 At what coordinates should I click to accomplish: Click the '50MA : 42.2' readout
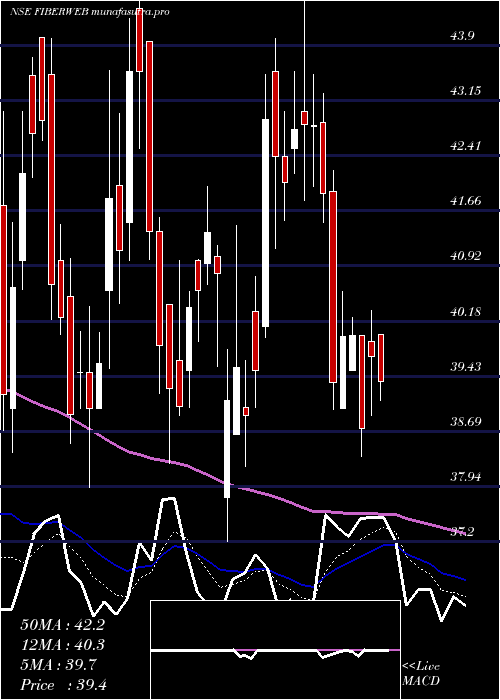coord(62,625)
